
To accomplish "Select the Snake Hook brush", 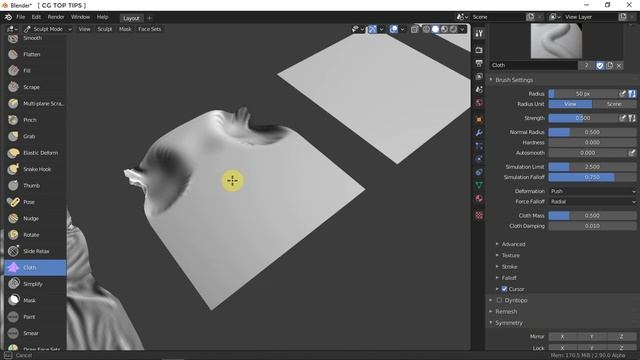I will 35,169.
